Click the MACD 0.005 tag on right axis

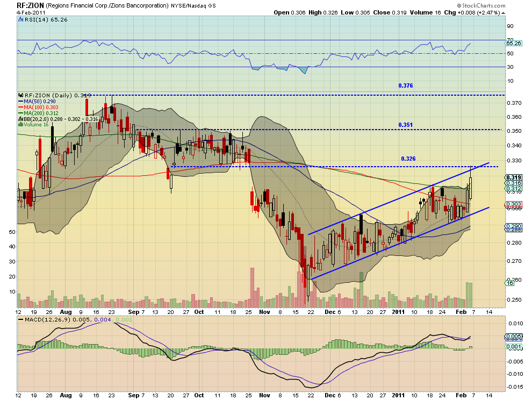tap(514, 337)
